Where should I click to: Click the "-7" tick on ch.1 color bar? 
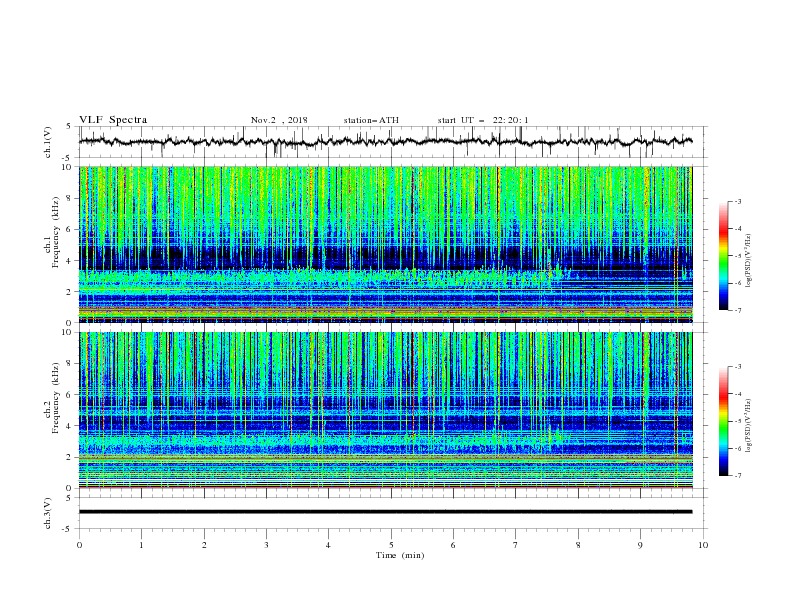click(x=737, y=311)
